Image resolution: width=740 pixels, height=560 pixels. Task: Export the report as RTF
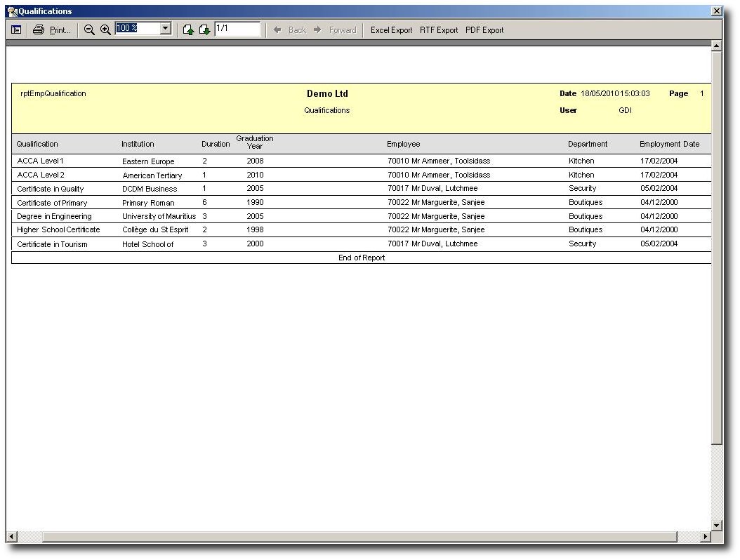[x=439, y=30]
